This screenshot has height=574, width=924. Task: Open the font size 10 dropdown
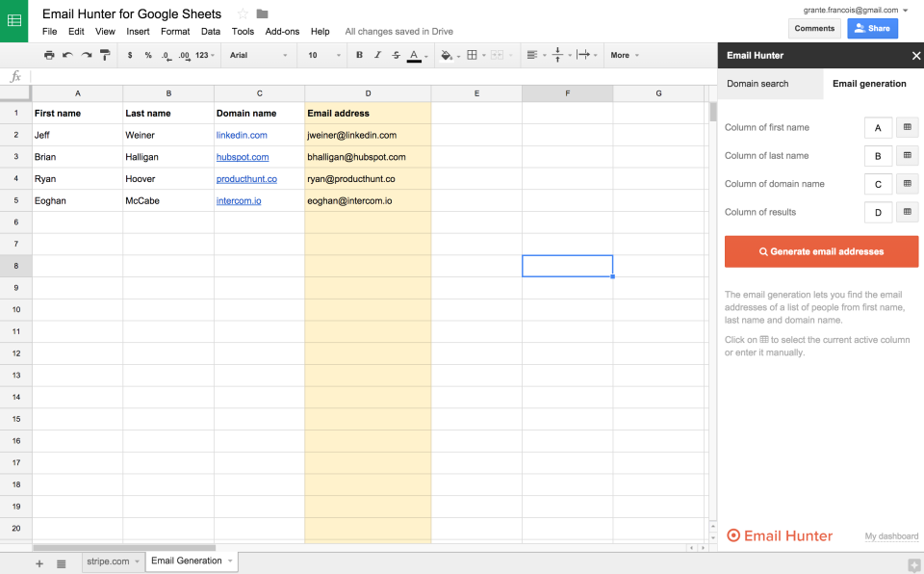[323, 55]
